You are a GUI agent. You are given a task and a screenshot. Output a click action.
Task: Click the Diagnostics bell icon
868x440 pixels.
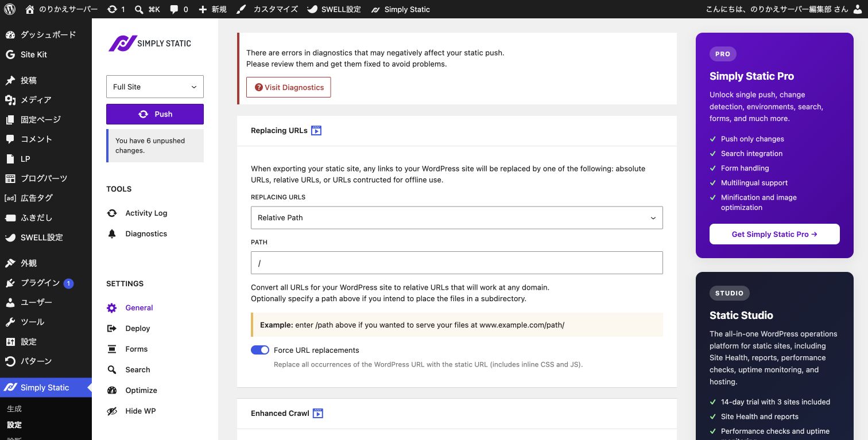(112, 234)
